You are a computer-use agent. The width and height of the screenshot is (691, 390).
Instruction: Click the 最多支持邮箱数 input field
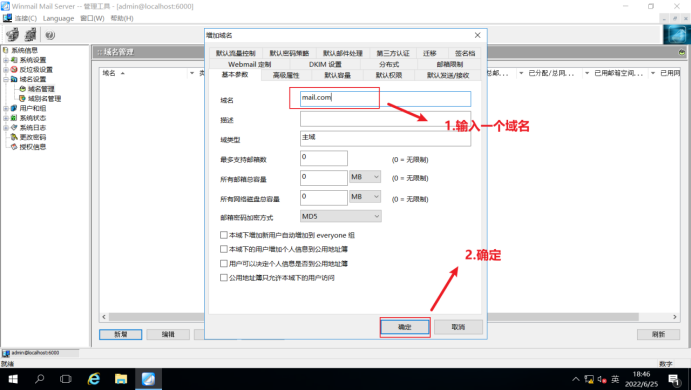click(x=323, y=158)
